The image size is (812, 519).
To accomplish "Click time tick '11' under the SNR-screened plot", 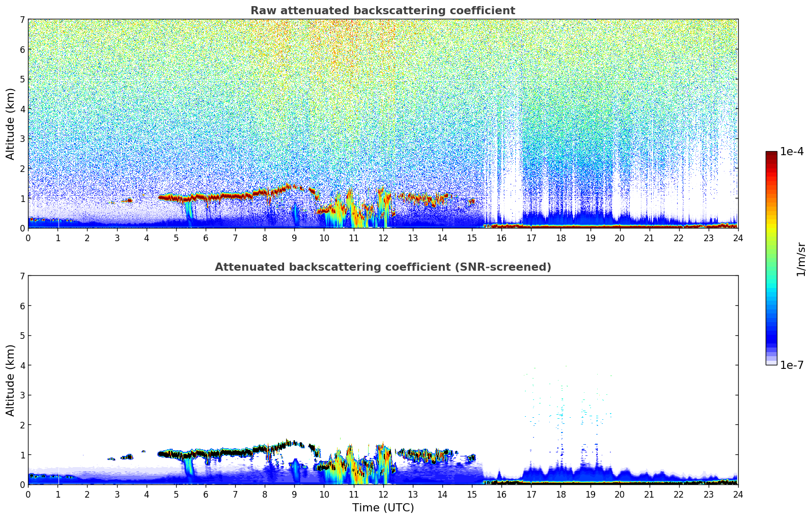I will 353,495.
